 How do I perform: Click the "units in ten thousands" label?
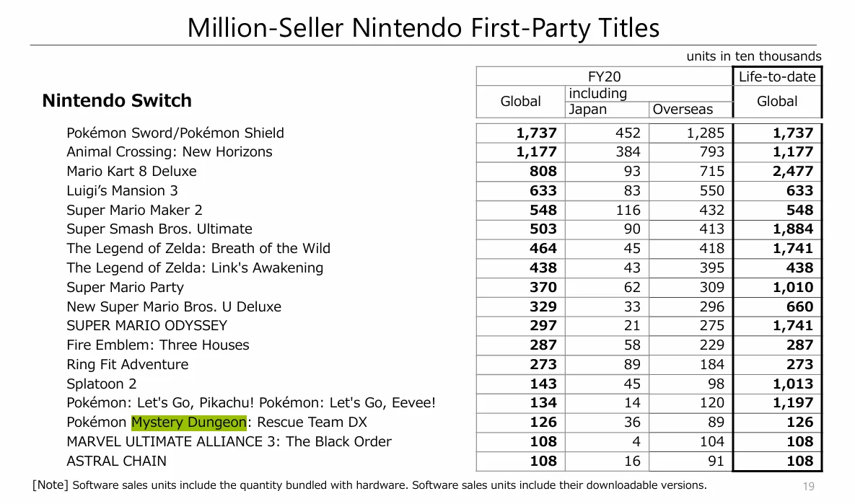753,56
